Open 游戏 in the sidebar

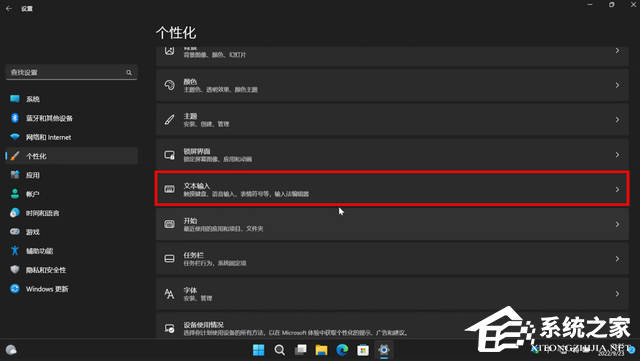(x=71, y=232)
